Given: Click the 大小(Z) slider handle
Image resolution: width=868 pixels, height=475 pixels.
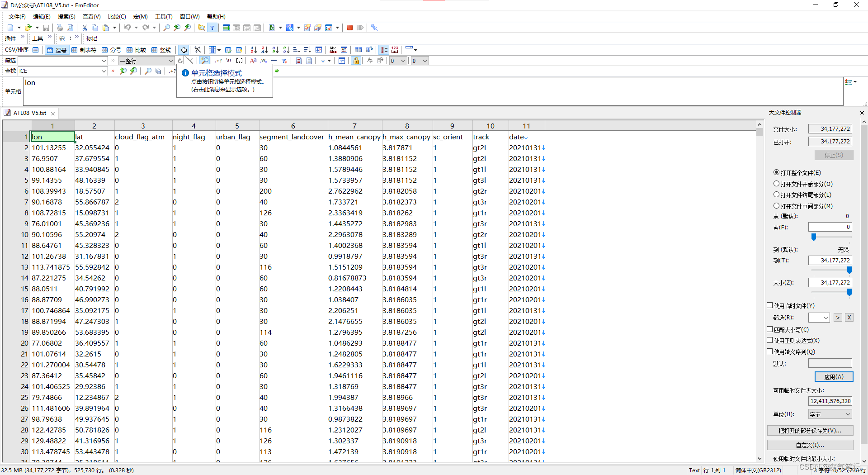Looking at the screenshot, I should [x=849, y=292].
